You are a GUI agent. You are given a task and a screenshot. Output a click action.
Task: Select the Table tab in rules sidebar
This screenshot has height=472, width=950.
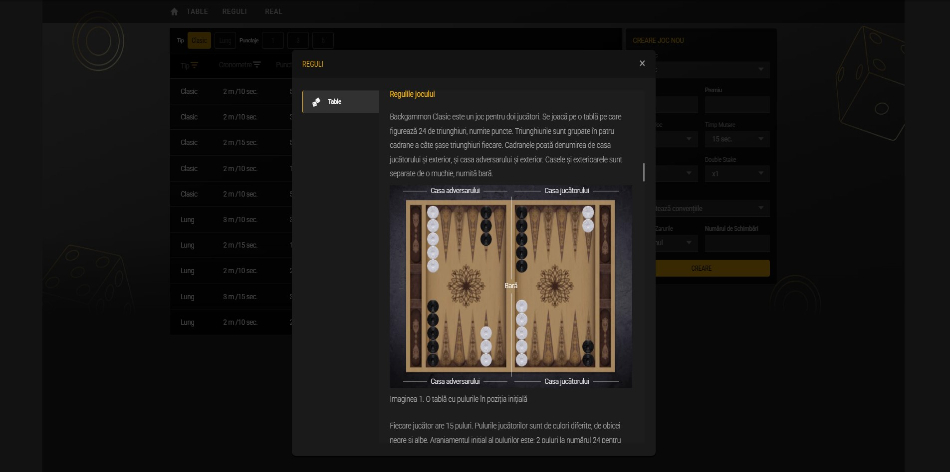coord(340,102)
